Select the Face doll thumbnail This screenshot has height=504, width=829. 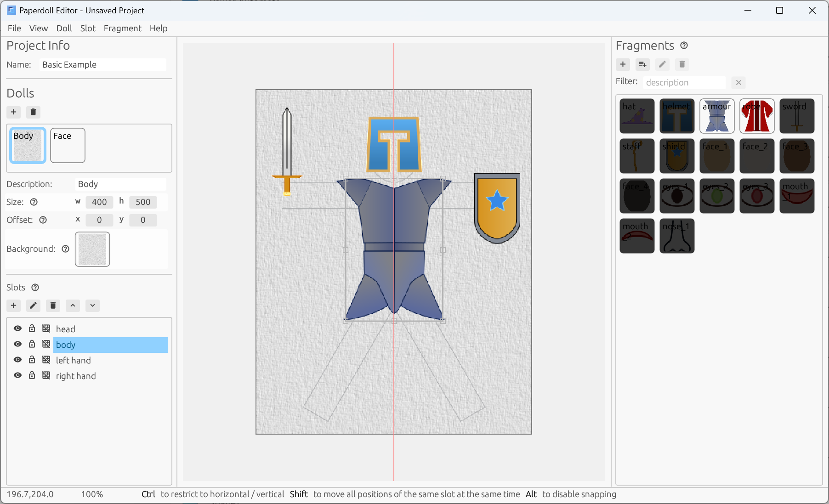[x=68, y=145]
